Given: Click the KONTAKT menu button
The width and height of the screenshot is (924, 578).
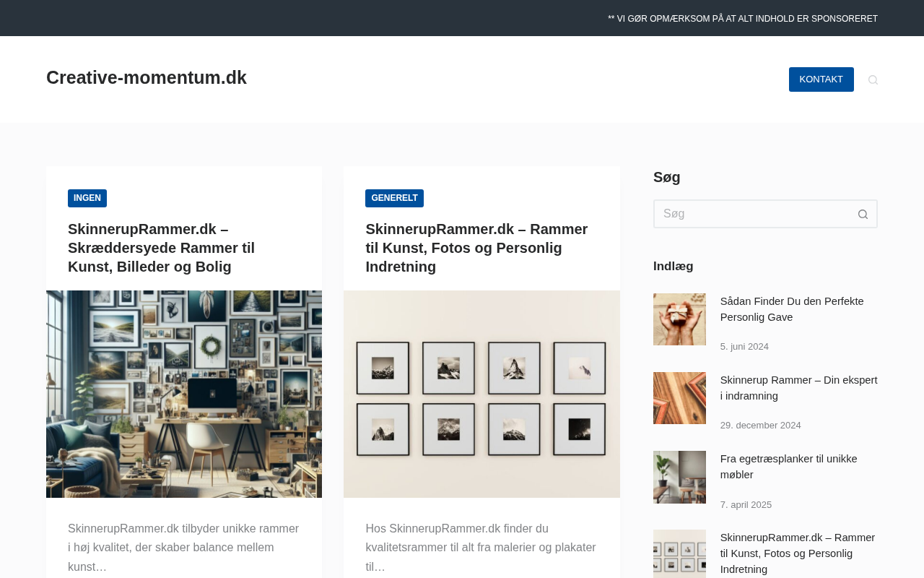Looking at the screenshot, I should click(x=821, y=79).
